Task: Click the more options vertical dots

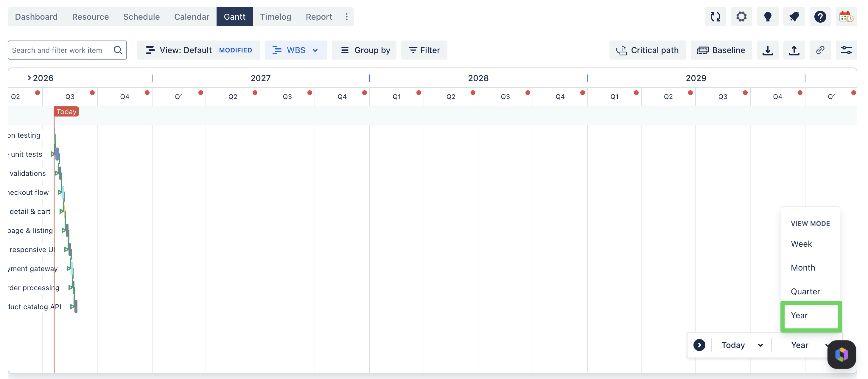Action: point(346,16)
